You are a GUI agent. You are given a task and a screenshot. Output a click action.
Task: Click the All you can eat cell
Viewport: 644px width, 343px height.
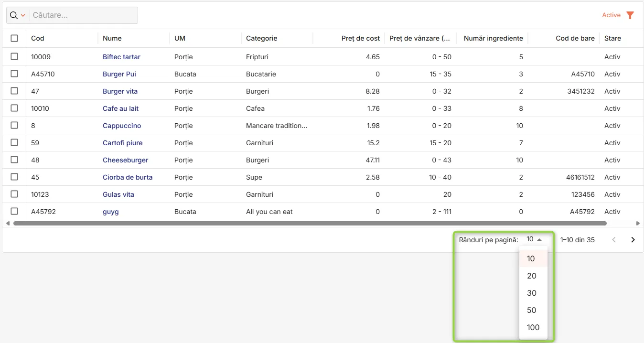tap(269, 212)
